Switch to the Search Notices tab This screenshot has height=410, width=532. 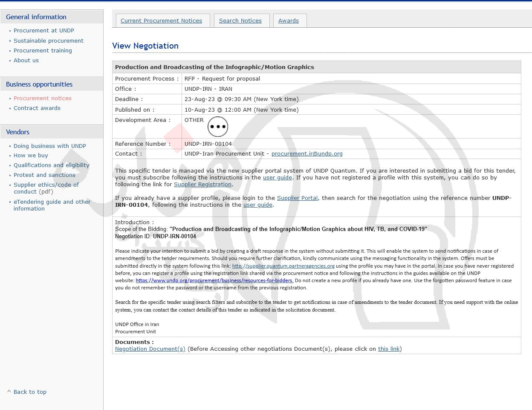240,20
